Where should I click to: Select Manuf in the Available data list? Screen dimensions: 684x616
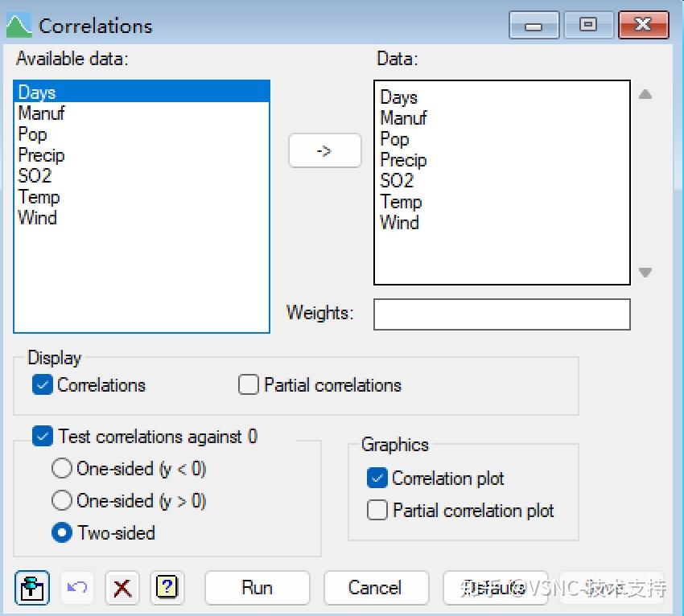40,113
